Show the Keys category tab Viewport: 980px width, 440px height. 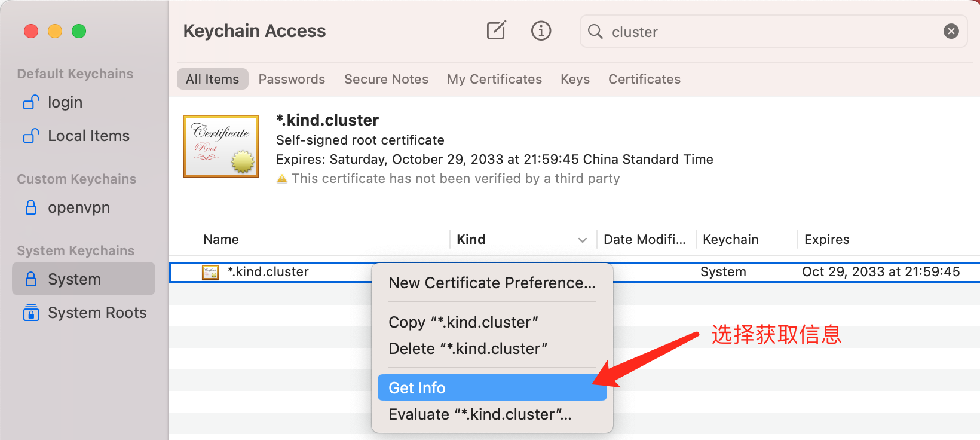tap(575, 79)
